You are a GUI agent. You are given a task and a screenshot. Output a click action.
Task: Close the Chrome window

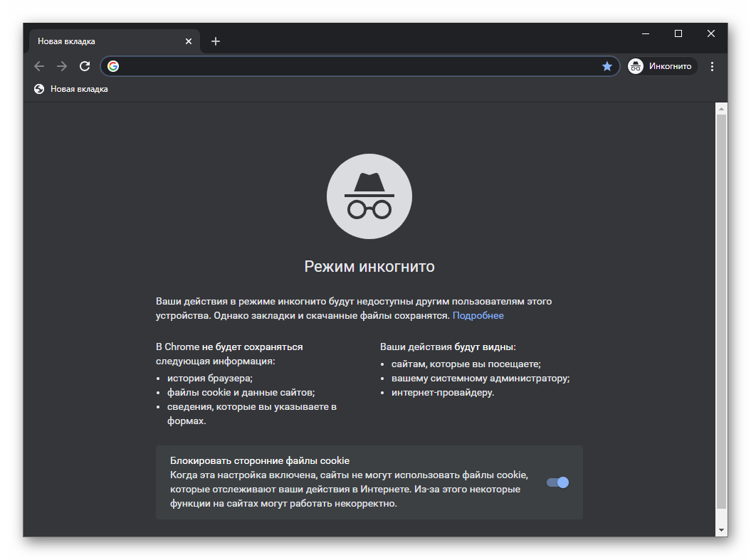tap(710, 33)
